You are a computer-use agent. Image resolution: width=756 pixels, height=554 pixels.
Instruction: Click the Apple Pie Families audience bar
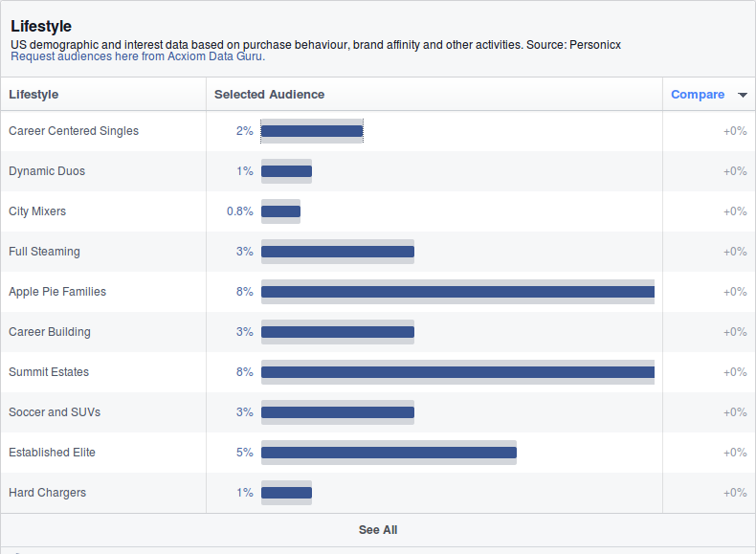pyautogui.click(x=457, y=292)
